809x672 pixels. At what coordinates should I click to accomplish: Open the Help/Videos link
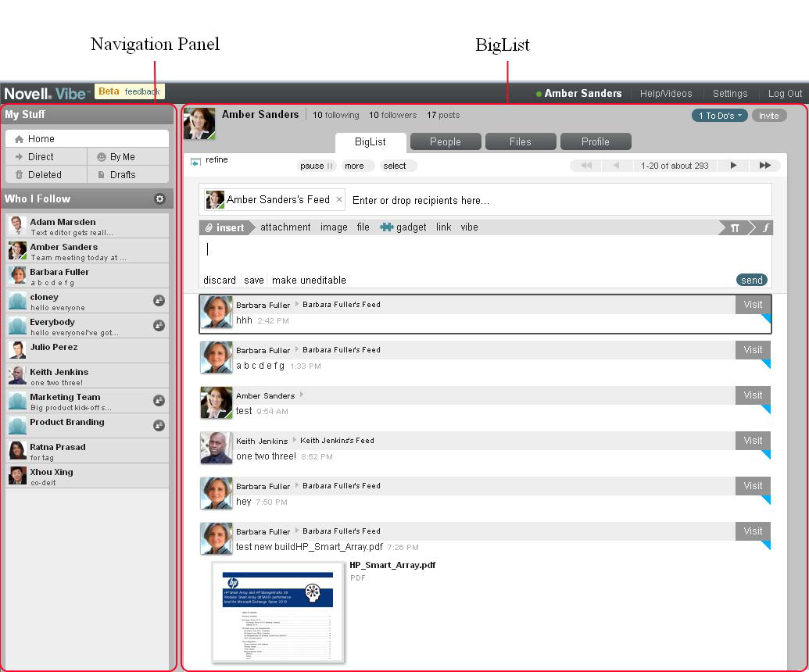665,93
